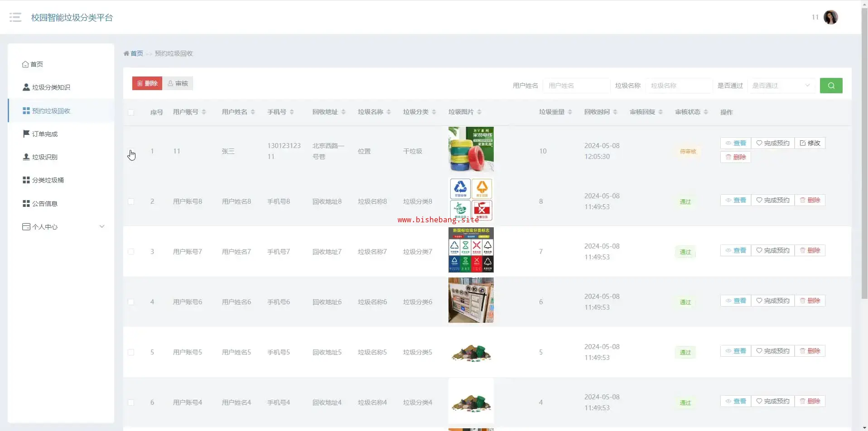
Task: Open the 是否通过 filter dropdown
Action: 781,86
